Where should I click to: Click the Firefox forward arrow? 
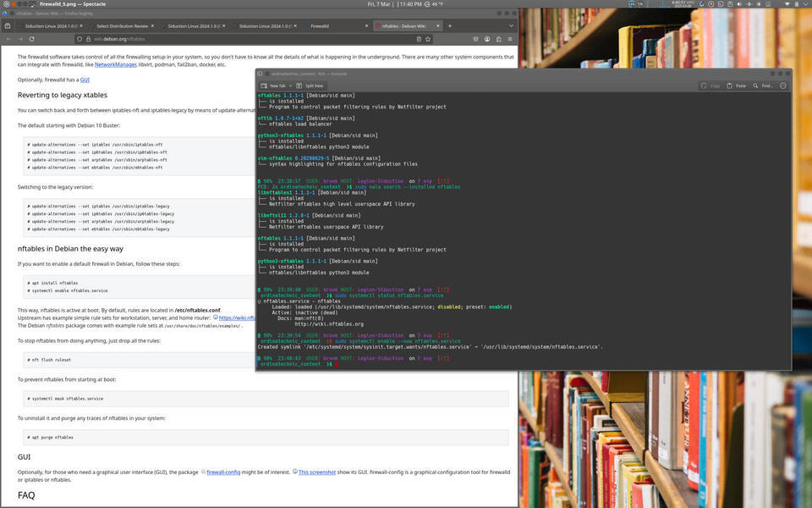[20, 39]
